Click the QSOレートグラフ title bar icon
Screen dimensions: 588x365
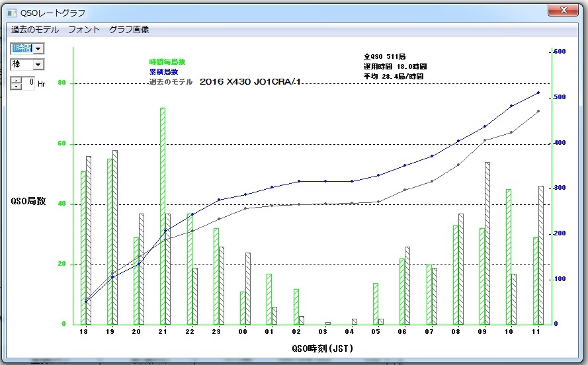coord(11,13)
